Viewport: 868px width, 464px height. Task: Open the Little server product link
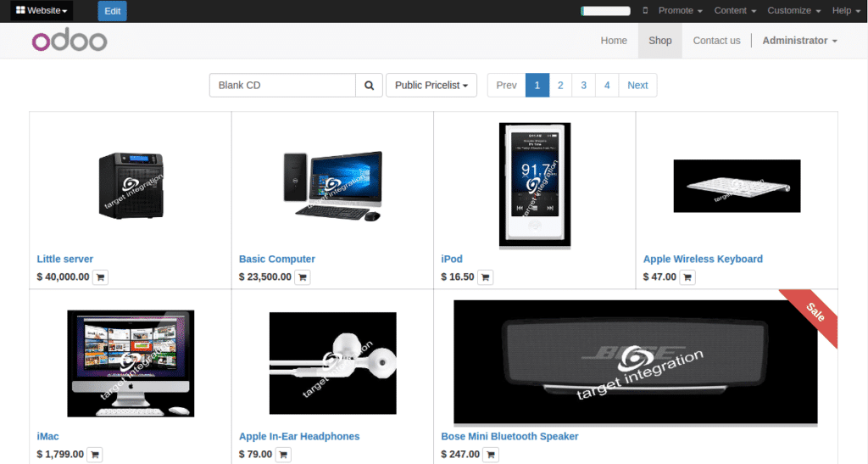pyautogui.click(x=64, y=259)
